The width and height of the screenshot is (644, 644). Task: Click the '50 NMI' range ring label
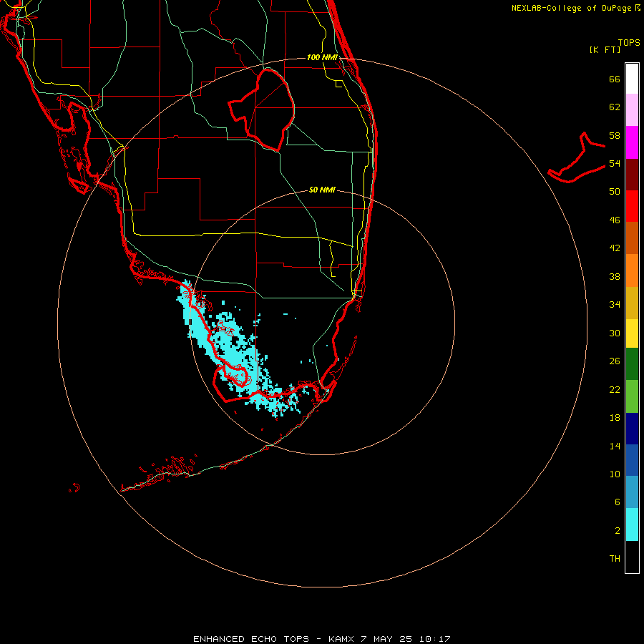click(x=322, y=190)
